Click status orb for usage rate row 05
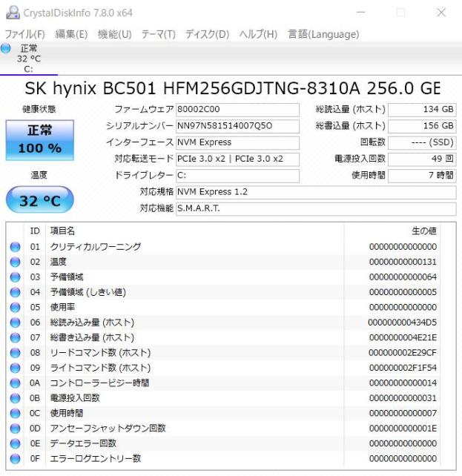This screenshot has width=462, height=476. tap(15, 307)
